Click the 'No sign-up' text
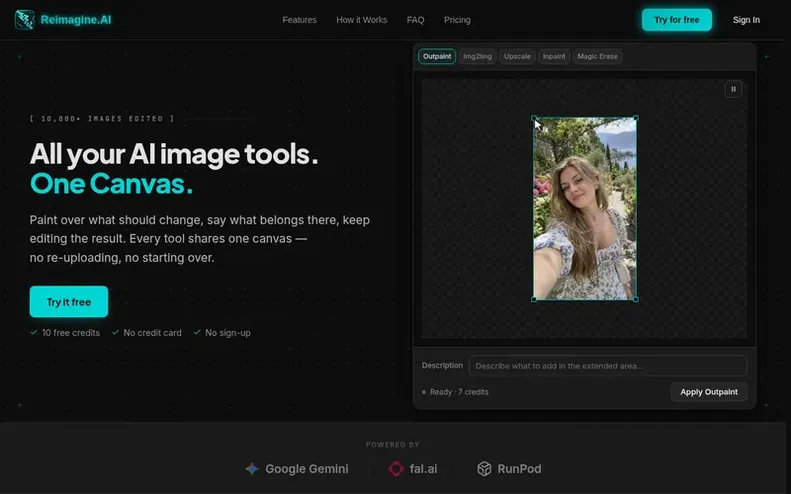791x494 pixels. coord(228,333)
